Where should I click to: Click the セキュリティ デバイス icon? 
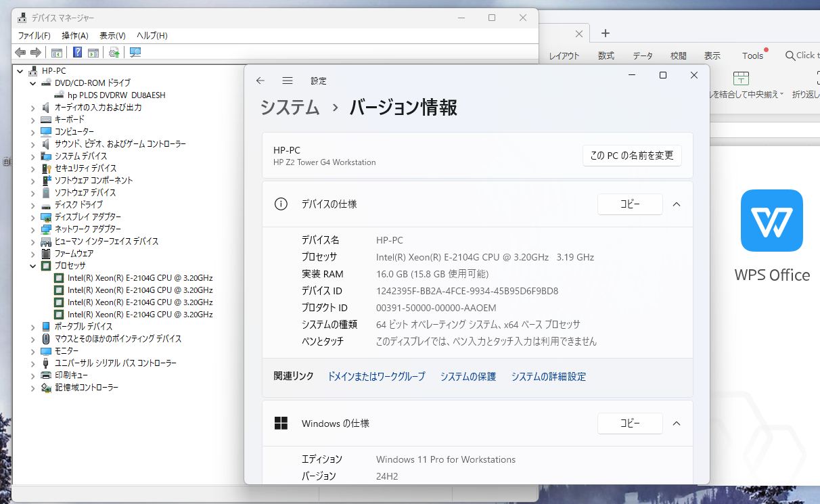46,168
